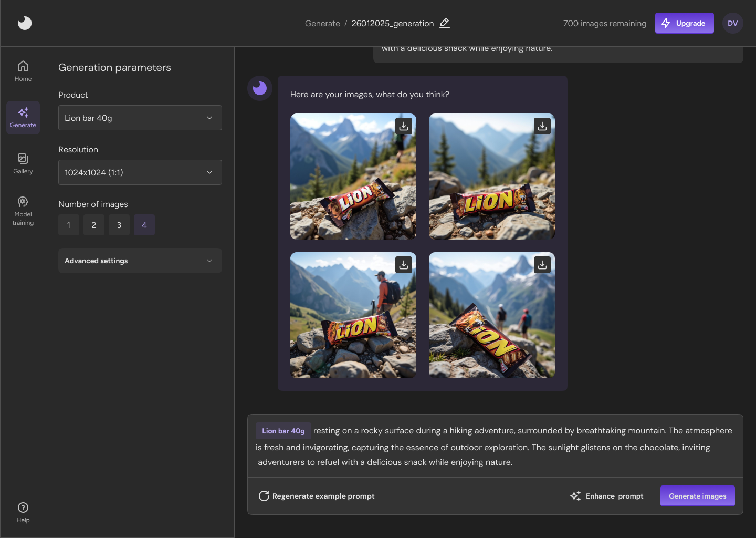Click Enhance prompt

coord(607,496)
